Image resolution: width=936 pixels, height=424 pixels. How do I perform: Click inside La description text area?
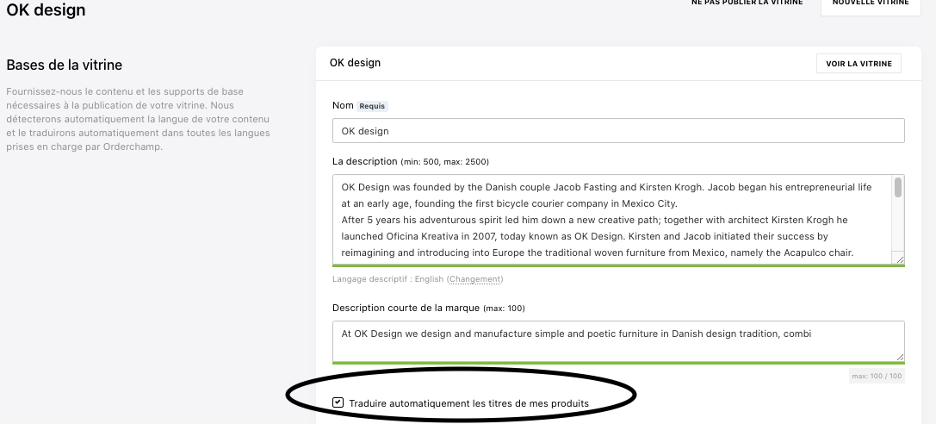click(x=612, y=220)
